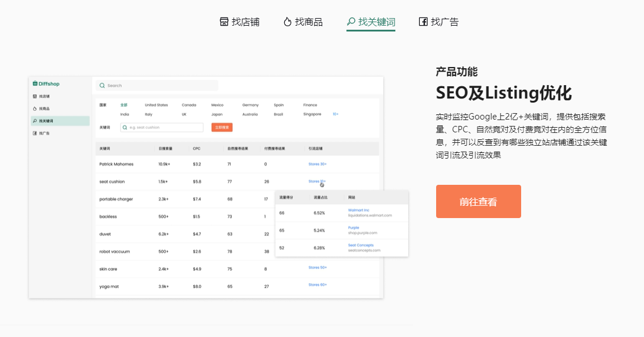Click the portable charger keyword cell
Screen dimensions: 644x337
[116, 199]
